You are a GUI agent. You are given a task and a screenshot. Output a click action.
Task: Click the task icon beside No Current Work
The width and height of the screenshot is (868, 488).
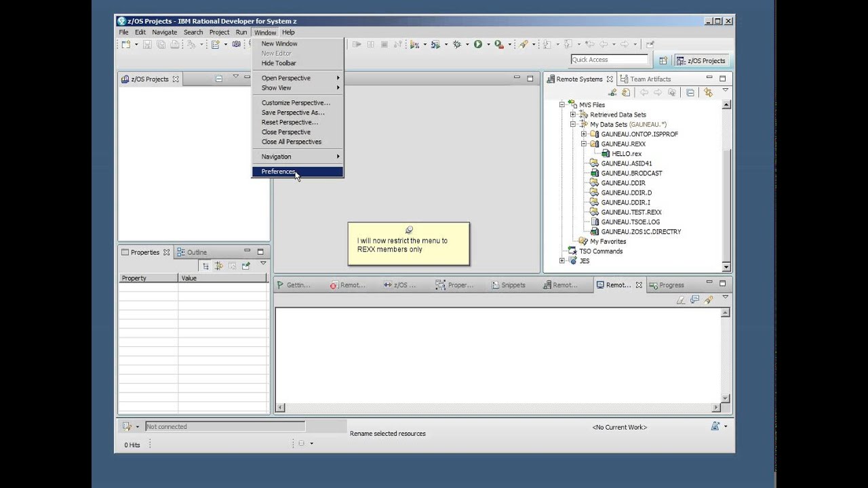click(x=715, y=426)
